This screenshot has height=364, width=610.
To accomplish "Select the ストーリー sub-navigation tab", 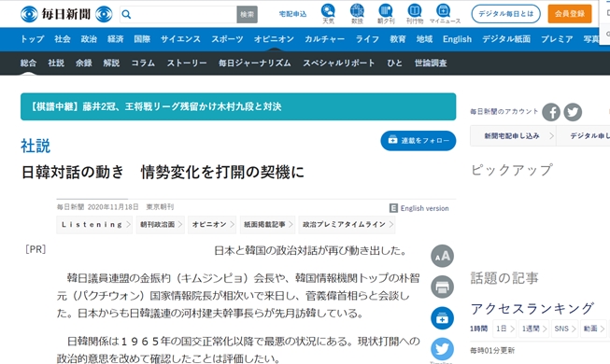I will point(187,63).
